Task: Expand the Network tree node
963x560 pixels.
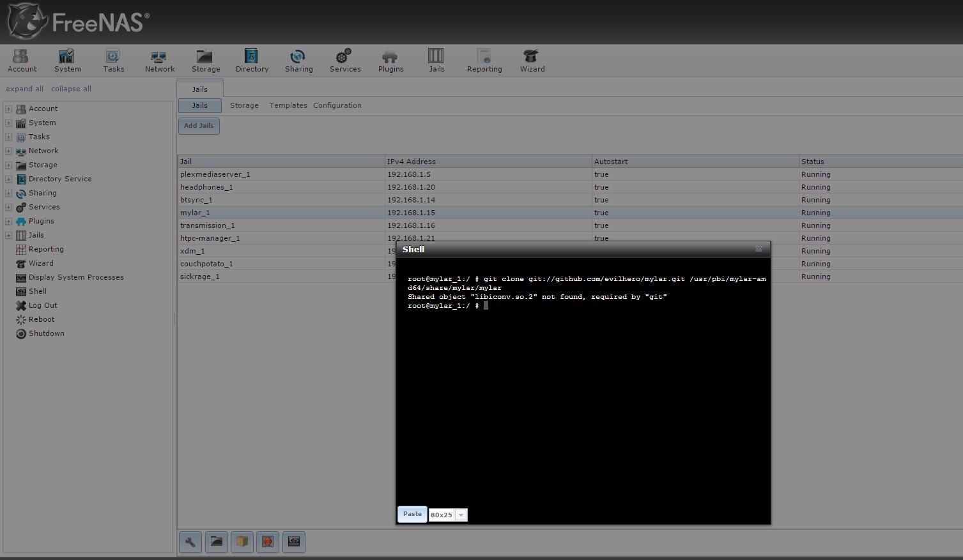Action: pos(8,151)
